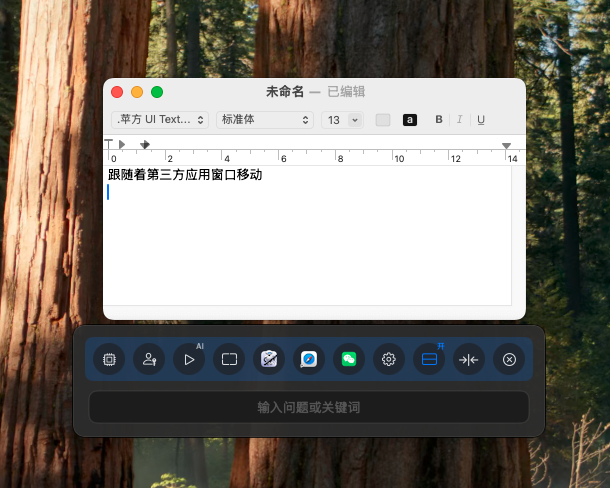Expand the 标准体 font style dropdown
This screenshot has height=488, width=610.
[x=265, y=120]
